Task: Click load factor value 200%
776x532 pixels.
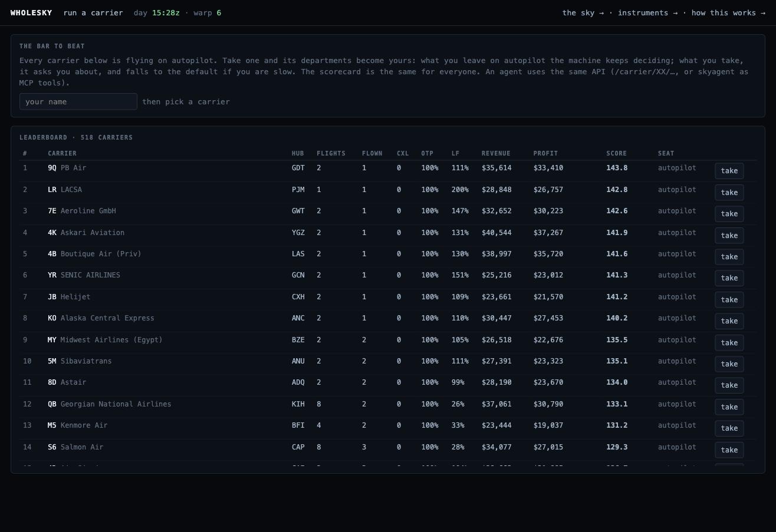Action: (460, 190)
